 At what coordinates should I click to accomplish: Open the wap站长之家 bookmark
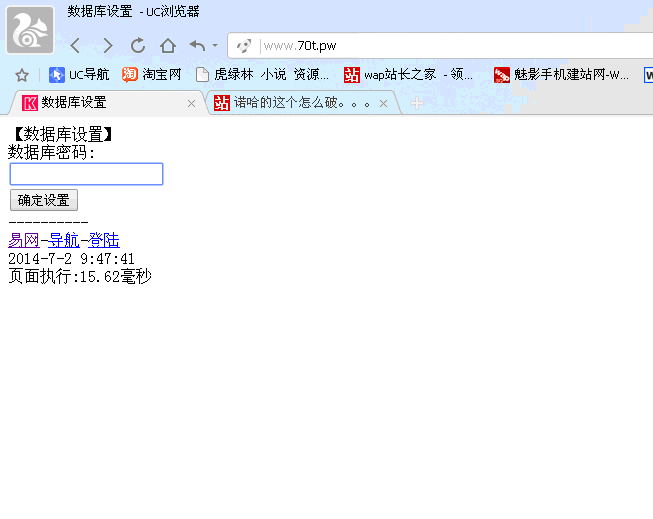pyautogui.click(x=408, y=75)
